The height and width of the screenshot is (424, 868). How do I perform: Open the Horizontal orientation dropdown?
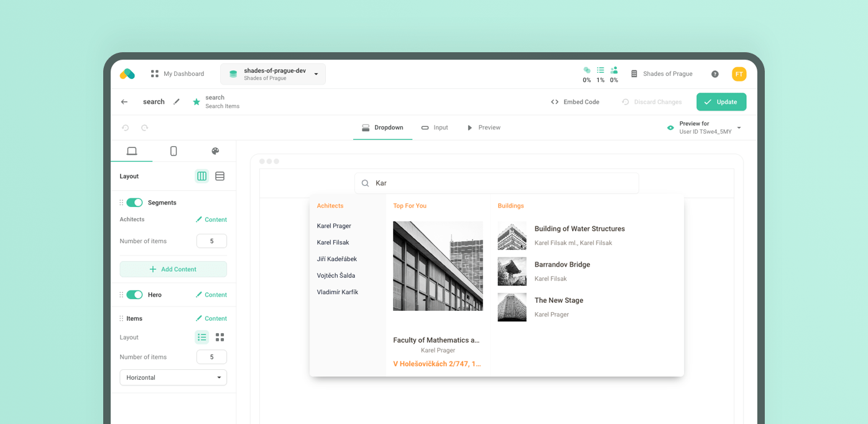click(x=173, y=377)
